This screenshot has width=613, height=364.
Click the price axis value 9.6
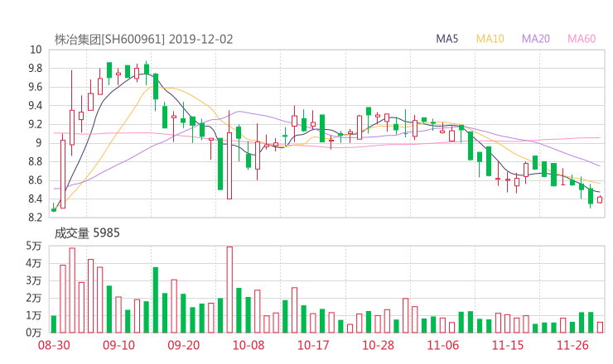35,87
